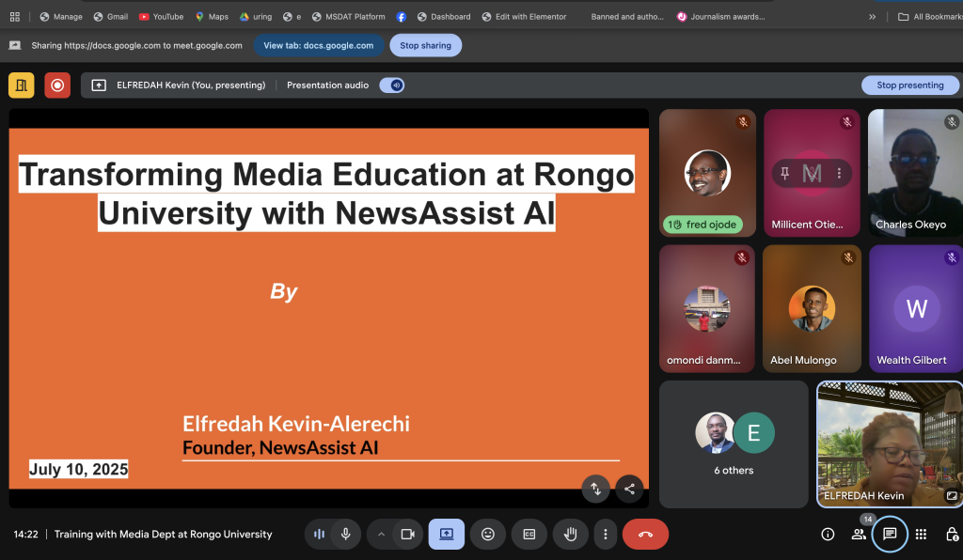
Task: Turn on closed captions
Action: pyautogui.click(x=529, y=535)
